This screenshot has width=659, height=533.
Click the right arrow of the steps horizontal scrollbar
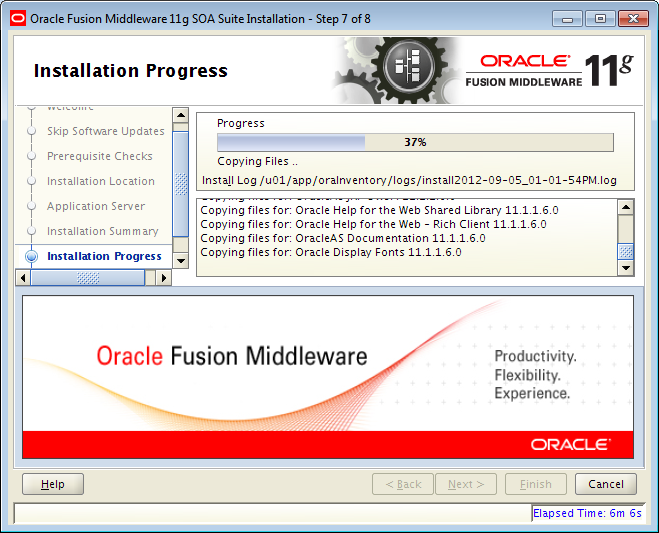[x=164, y=278]
